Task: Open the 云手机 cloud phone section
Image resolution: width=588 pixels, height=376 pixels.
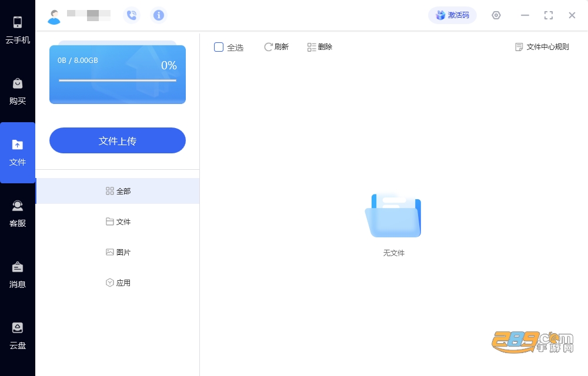Action: click(x=18, y=31)
